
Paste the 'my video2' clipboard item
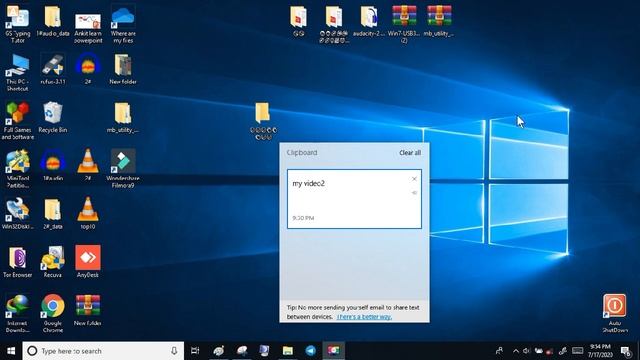(x=354, y=199)
